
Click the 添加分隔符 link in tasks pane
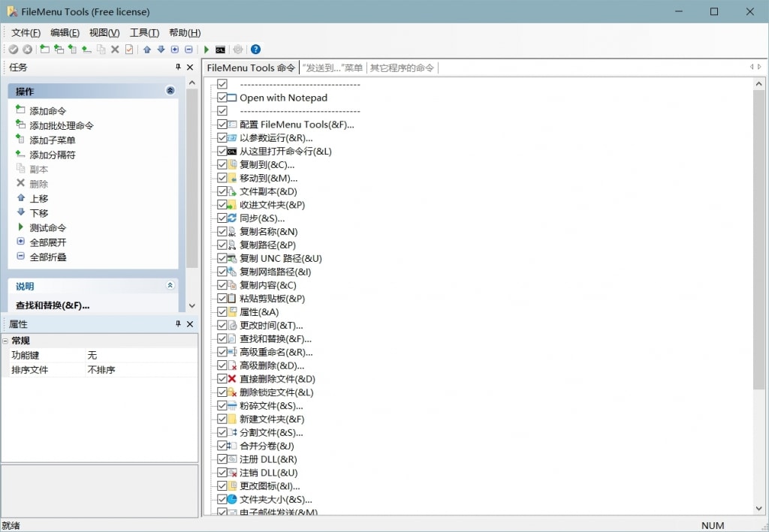[53, 155]
